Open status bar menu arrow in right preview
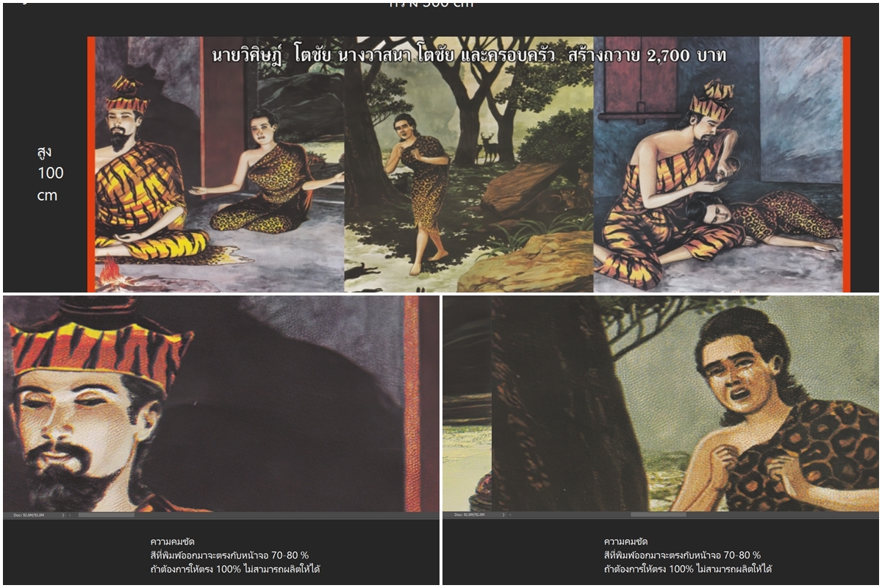This screenshot has height=588, width=882. pos(503,514)
